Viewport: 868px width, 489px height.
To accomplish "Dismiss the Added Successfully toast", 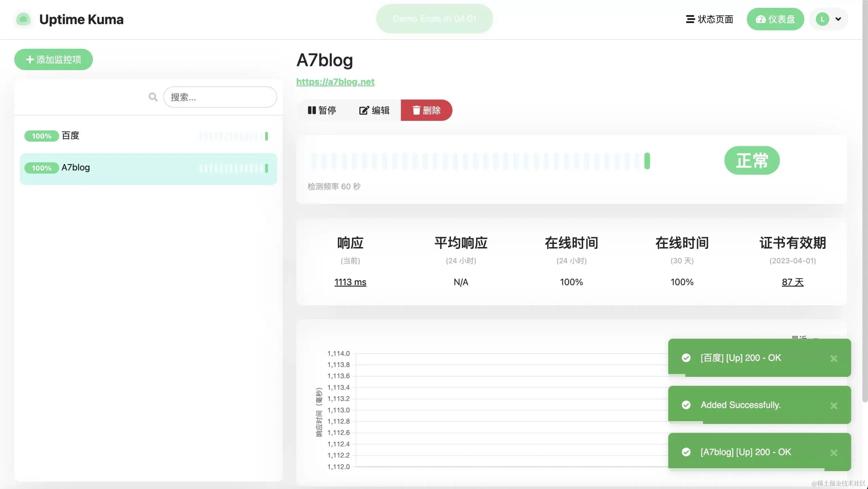I will coord(834,406).
